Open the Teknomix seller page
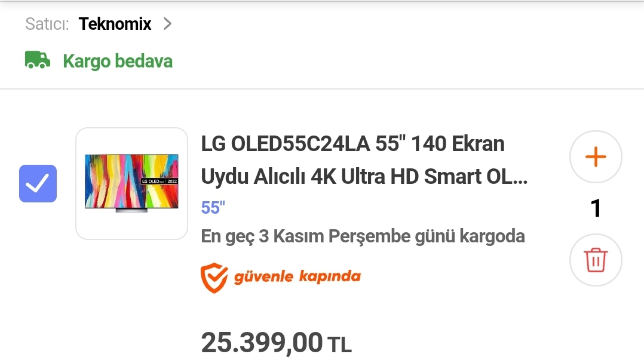The height and width of the screenshot is (360, 644). coord(115,24)
